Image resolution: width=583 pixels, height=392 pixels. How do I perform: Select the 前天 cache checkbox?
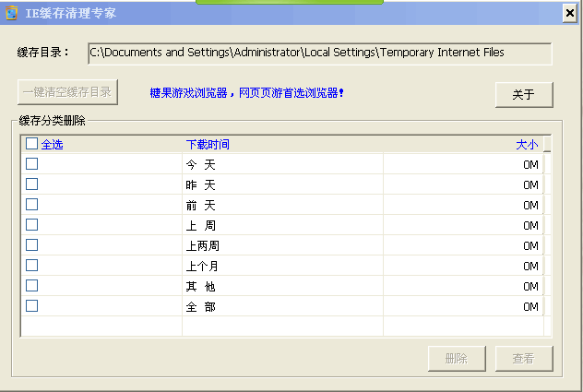click(32, 205)
